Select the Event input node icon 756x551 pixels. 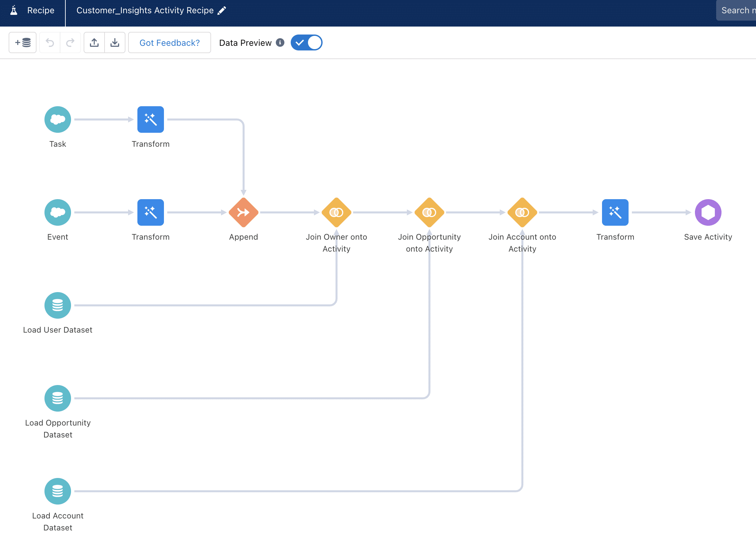click(x=58, y=212)
